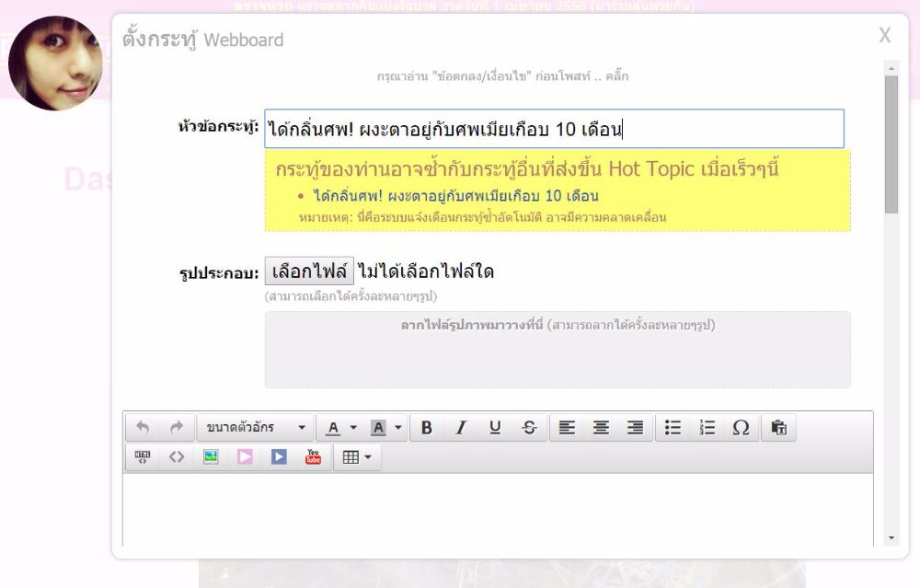Click the เลือกไฟล์ file chooser button
The width and height of the screenshot is (920, 588).
[309, 271]
